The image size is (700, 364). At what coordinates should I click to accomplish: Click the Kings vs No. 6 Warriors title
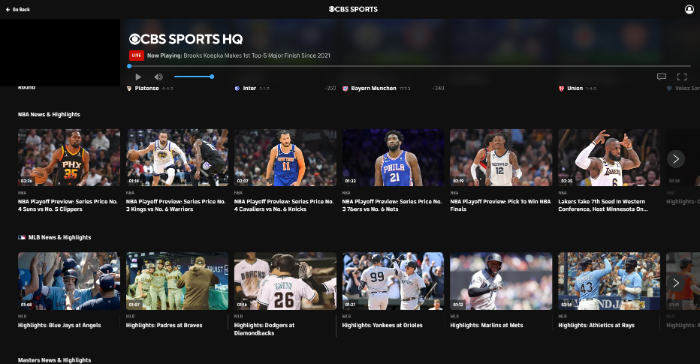pos(175,205)
